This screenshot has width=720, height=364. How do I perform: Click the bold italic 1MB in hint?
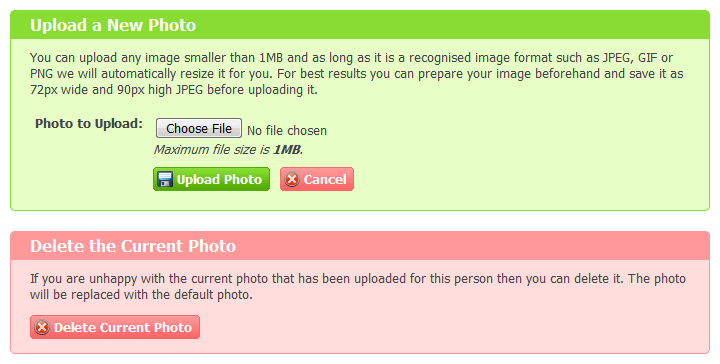[287, 150]
